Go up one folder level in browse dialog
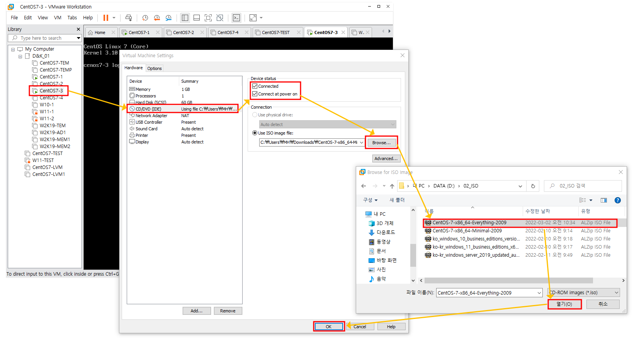Screen dimensions: 644x358 click(x=392, y=186)
